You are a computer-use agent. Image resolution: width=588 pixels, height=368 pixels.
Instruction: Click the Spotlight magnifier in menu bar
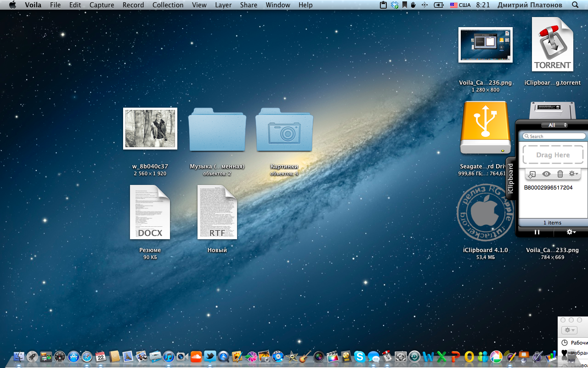click(575, 5)
